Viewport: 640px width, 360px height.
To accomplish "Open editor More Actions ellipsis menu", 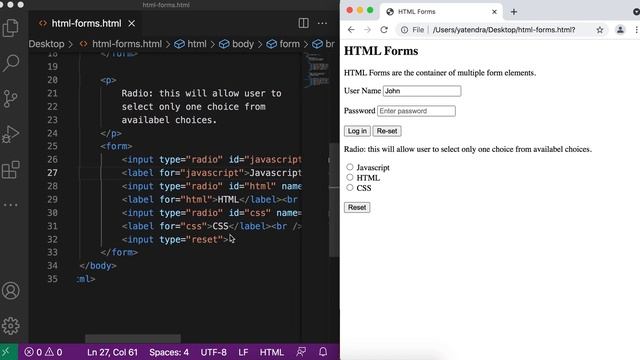I will pyautogui.click(x=322, y=23).
